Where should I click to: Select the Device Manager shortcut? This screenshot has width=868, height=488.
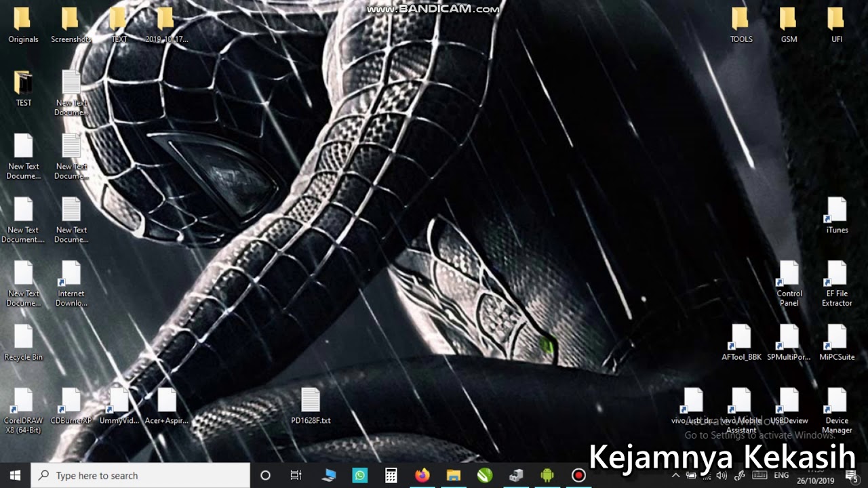coord(837,411)
